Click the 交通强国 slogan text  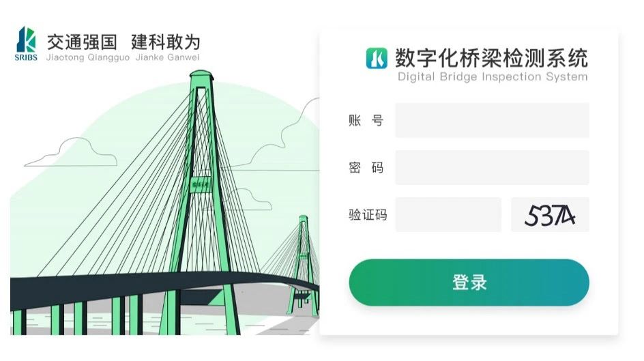pyautogui.click(x=82, y=42)
